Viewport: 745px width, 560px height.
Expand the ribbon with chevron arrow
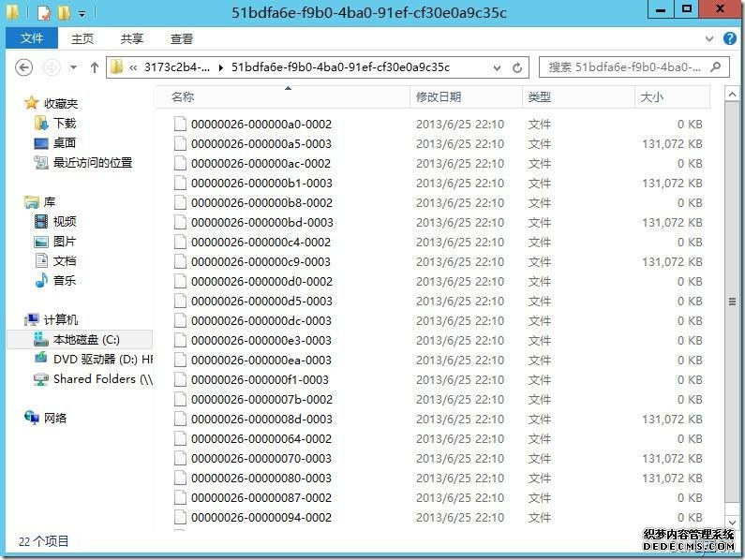[709, 38]
